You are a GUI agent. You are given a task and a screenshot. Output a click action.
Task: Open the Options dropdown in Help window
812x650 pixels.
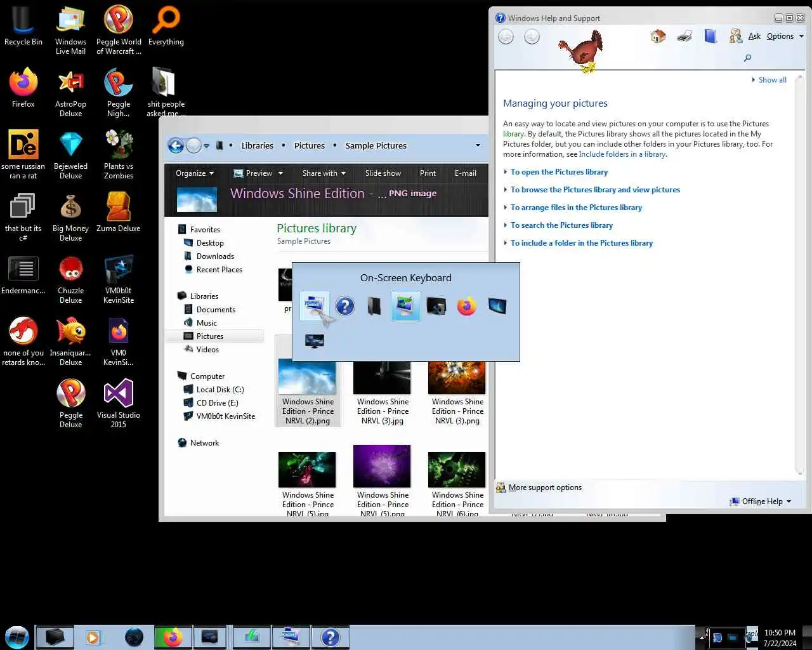tap(785, 36)
